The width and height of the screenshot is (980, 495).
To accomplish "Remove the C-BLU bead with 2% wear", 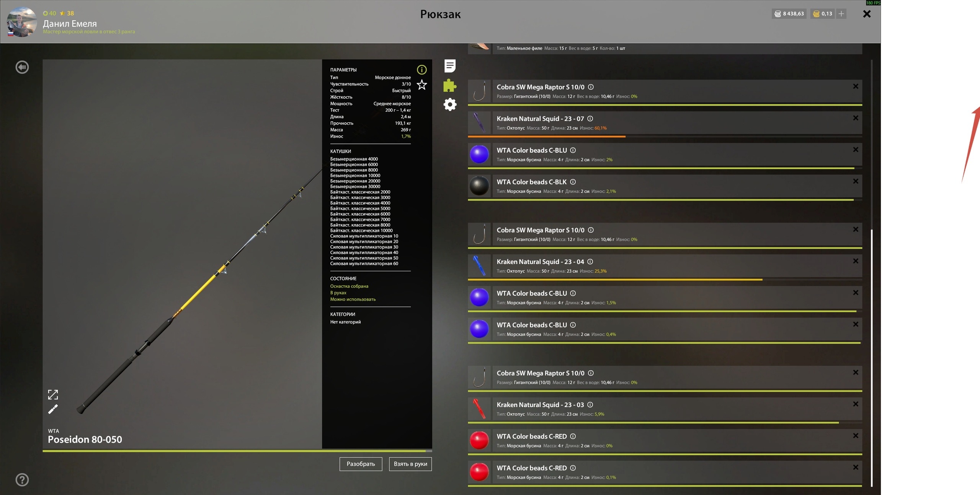I will click(x=855, y=150).
